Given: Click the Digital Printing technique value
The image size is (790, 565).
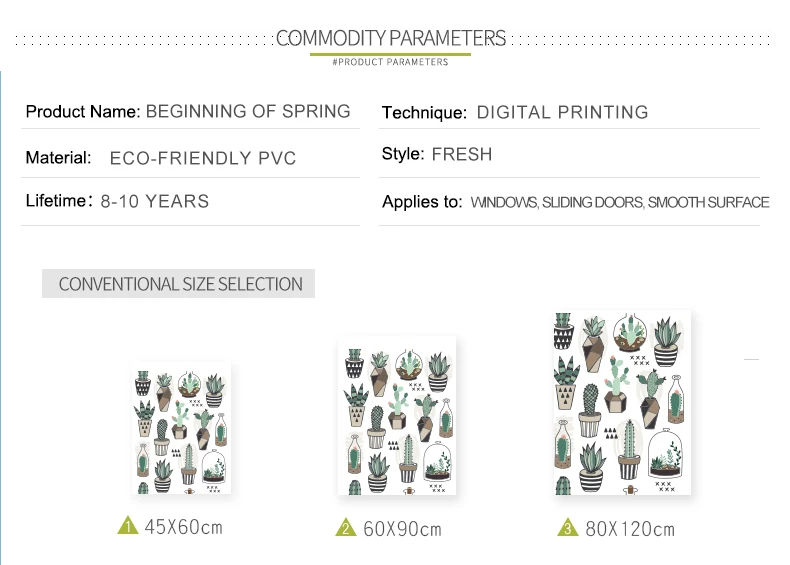Looking at the screenshot, I should (x=562, y=112).
